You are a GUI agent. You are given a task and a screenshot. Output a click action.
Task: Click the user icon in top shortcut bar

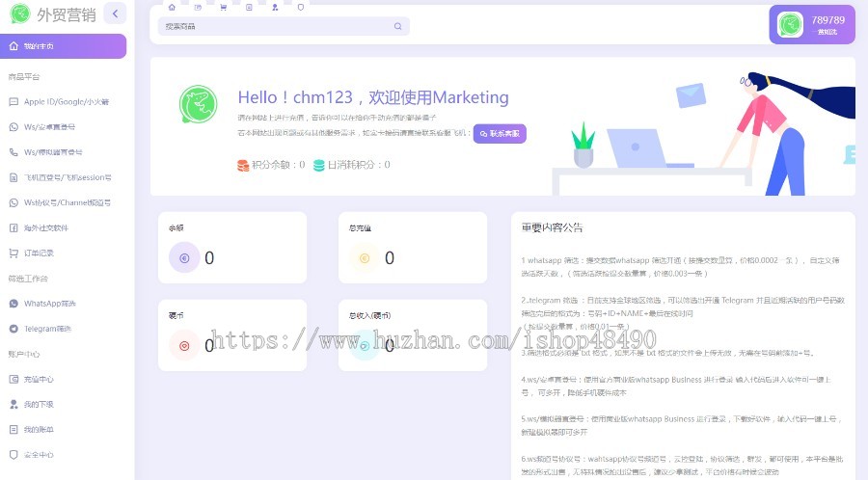(275, 7)
